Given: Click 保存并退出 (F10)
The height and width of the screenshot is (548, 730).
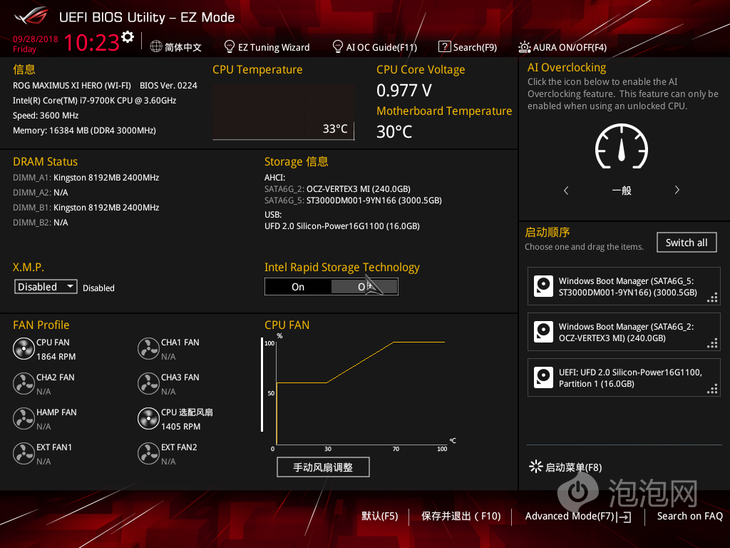Looking at the screenshot, I should point(461,516).
